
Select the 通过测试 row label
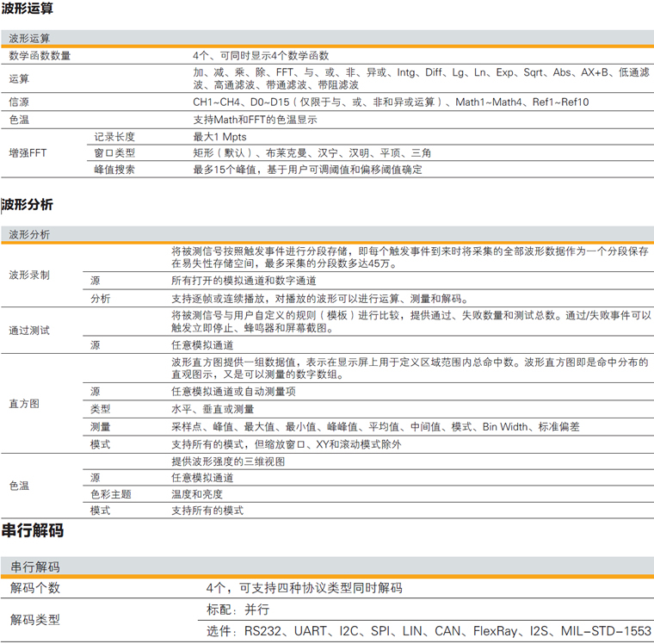click(x=29, y=331)
